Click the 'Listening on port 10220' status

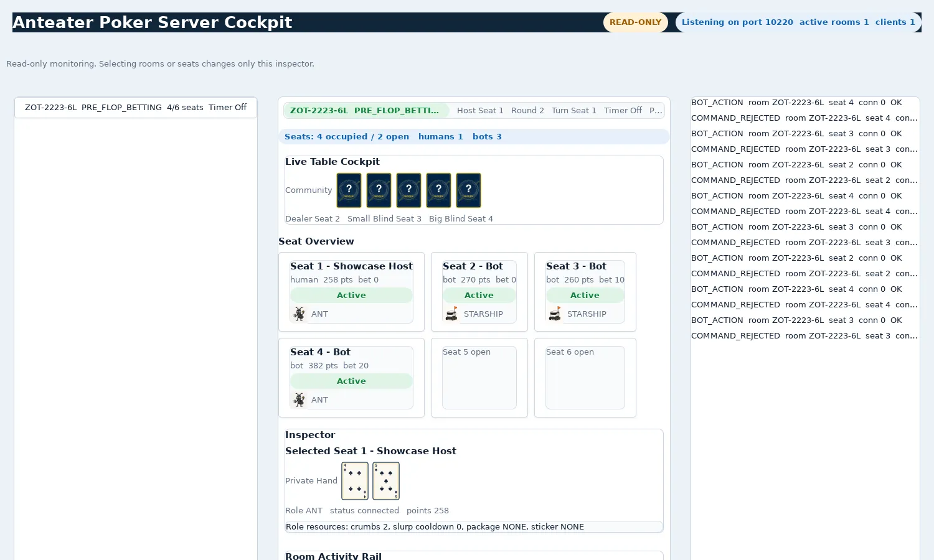737,22
